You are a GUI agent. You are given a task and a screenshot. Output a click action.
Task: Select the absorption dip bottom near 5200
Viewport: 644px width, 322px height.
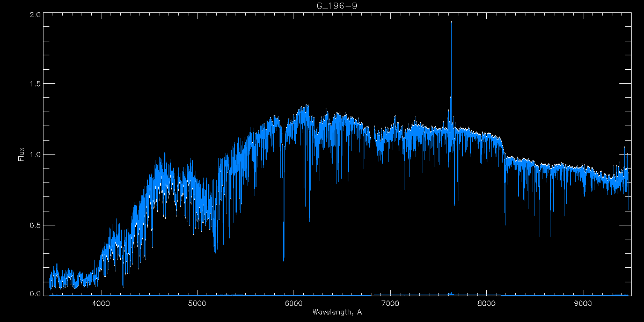tap(215, 251)
